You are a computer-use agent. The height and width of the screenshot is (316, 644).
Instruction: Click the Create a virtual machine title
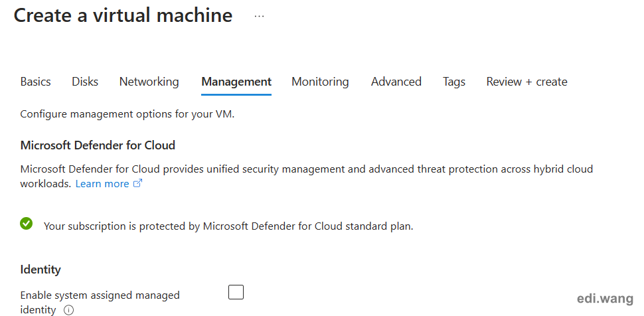click(x=123, y=16)
